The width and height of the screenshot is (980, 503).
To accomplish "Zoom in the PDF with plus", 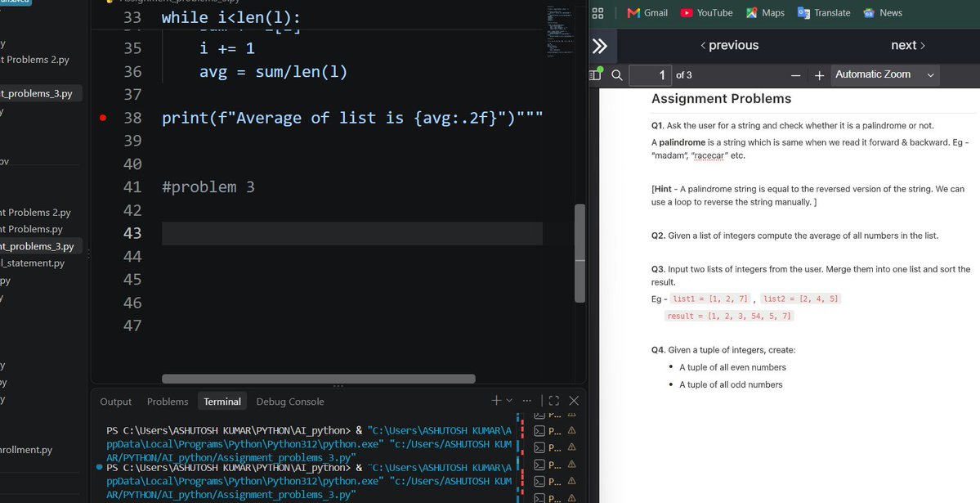I will (819, 75).
